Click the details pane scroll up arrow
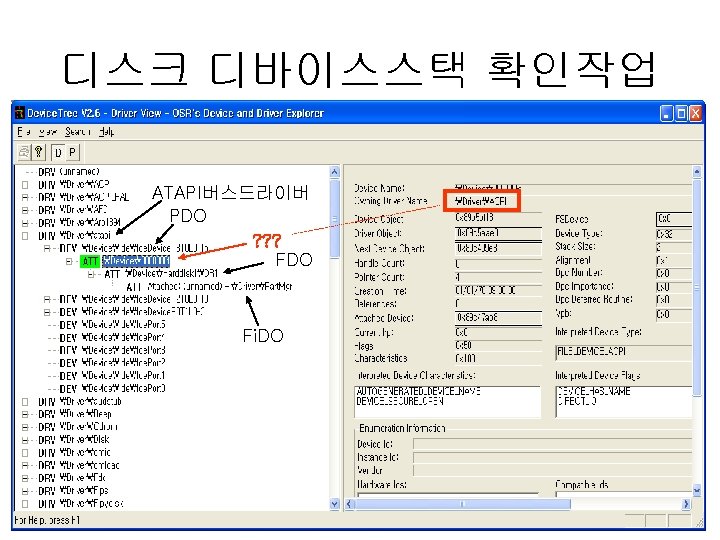Screen dimensions: 720x540 pyautogui.click(x=697, y=172)
